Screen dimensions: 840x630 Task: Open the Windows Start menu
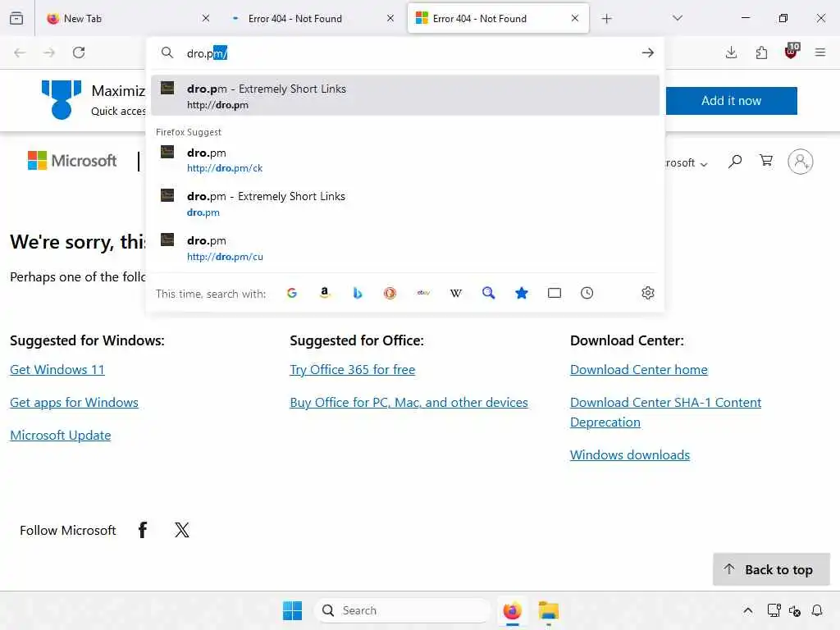click(293, 610)
